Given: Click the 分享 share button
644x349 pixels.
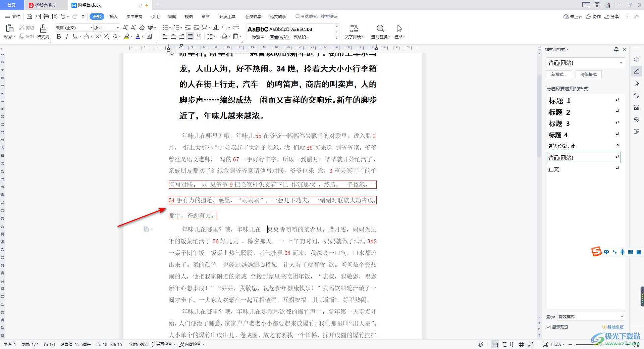Looking at the screenshot, I should (612, 16).
